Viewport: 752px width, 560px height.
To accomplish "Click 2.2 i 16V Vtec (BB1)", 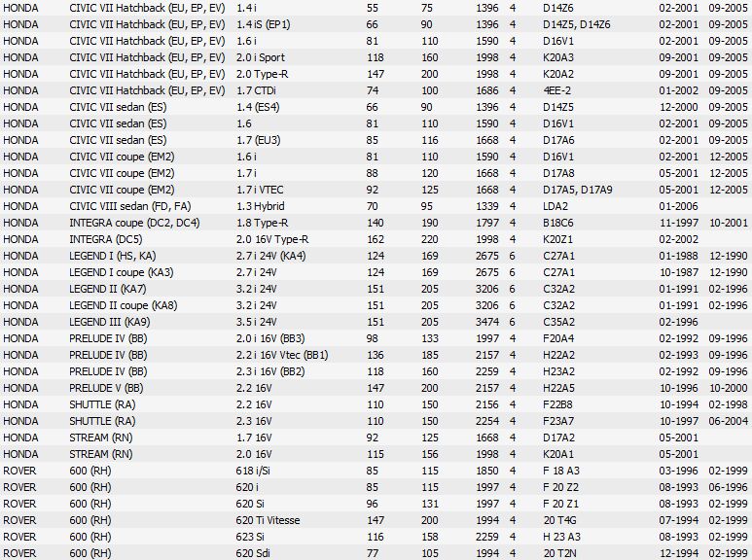I will 282,355.
